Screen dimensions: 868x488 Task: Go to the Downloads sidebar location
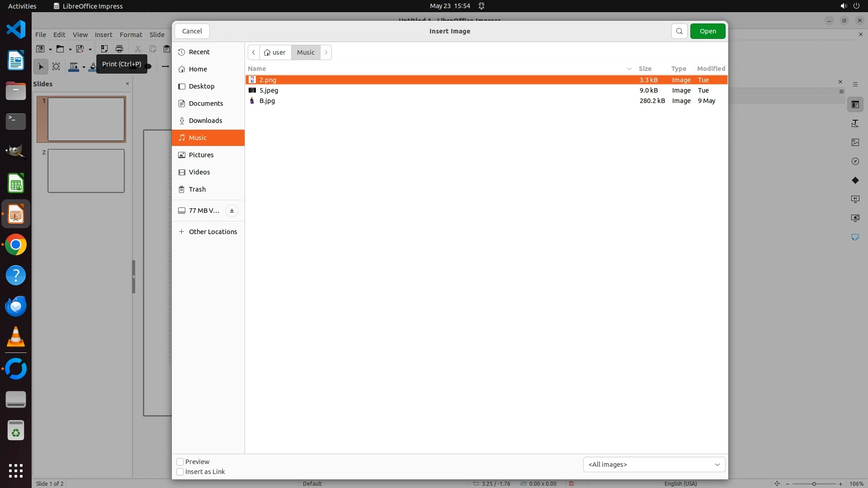pyautogui.click(x=205, y=121)
